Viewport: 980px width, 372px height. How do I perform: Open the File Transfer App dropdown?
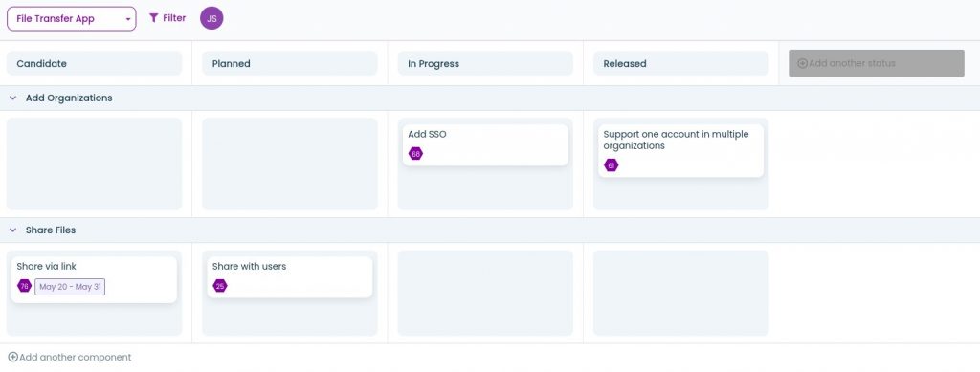(71, 19)
